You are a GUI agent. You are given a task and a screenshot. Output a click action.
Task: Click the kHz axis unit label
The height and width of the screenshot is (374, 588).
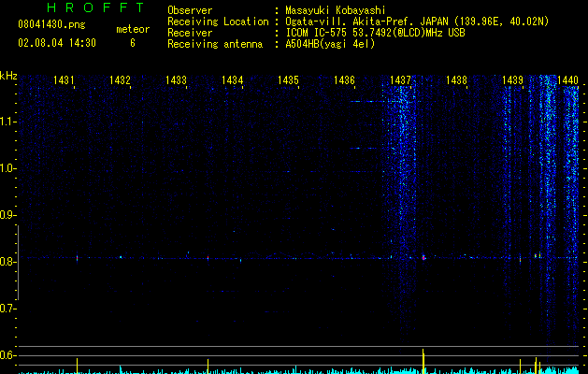click(9, 76)
